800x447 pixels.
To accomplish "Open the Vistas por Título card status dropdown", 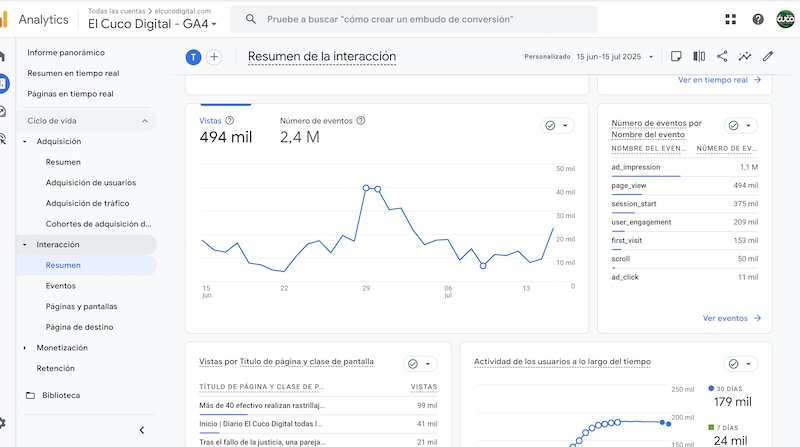I will 420,364.
